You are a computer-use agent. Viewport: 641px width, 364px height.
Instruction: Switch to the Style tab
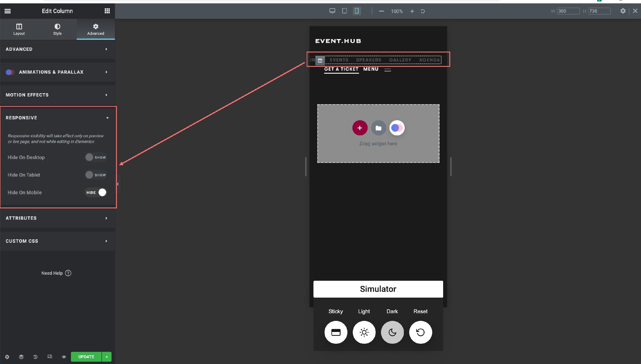(x=57, y=29)
